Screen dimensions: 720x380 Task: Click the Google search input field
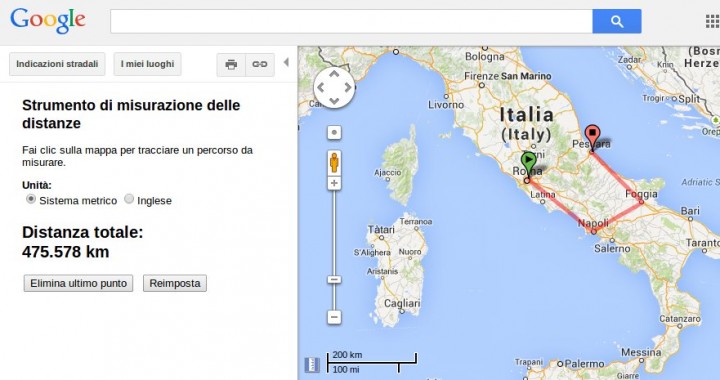tap(351, 21)
